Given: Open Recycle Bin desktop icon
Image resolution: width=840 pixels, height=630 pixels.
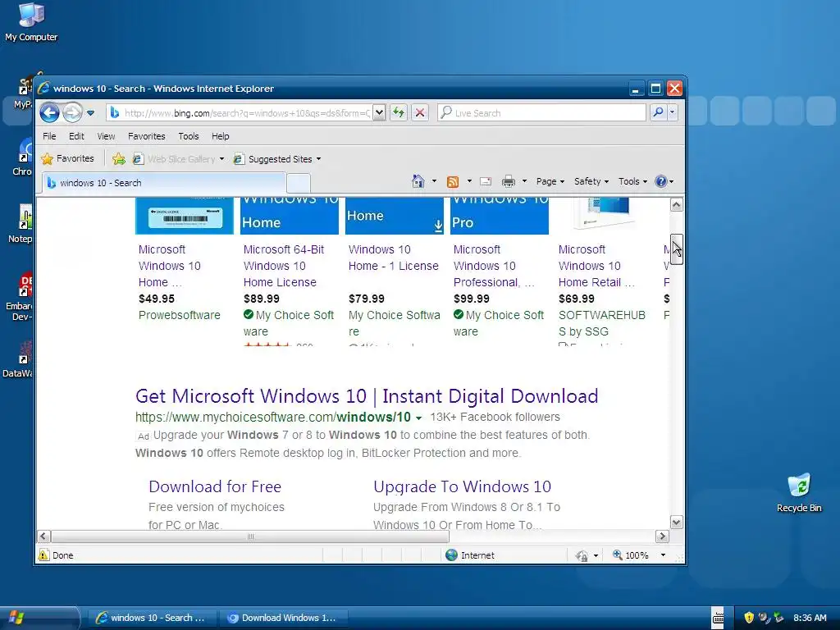Looking at the screenshot, I should pos(799,492).
